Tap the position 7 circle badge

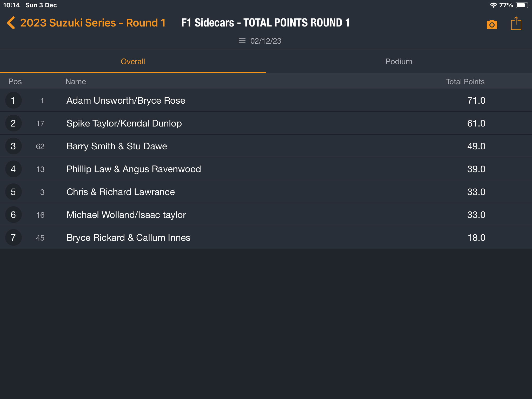coord(13,238)
